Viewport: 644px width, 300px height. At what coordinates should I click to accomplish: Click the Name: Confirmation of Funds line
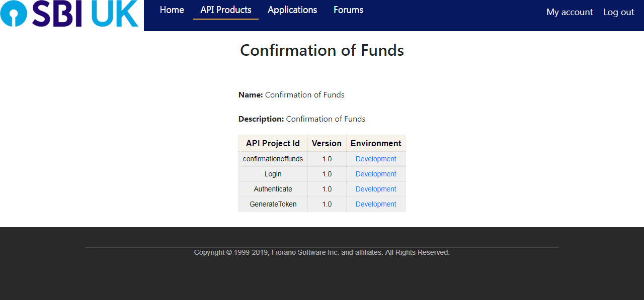[291, 94]
